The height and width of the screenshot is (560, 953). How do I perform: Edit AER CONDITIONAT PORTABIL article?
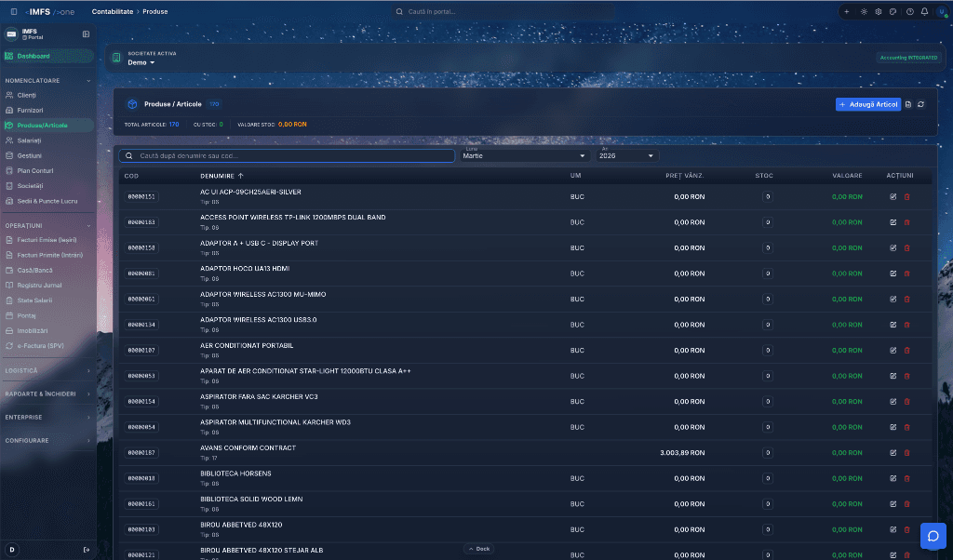(893, 351)
